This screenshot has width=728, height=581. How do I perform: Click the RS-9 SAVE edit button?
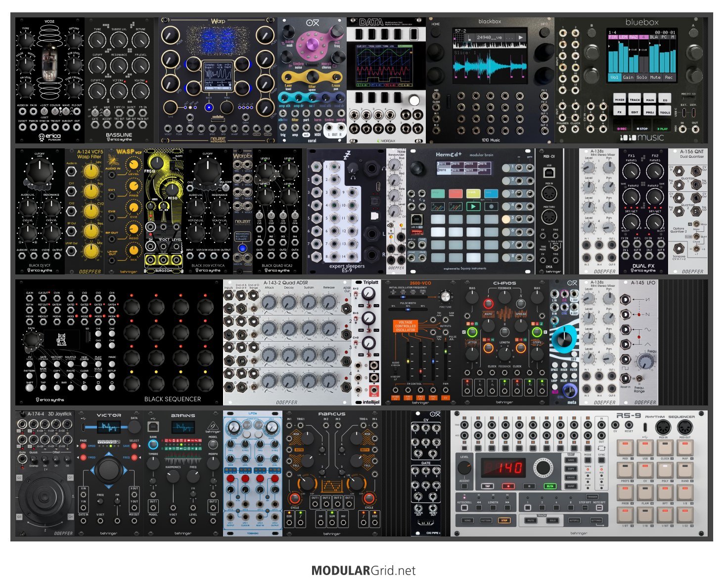pos(571,460)
